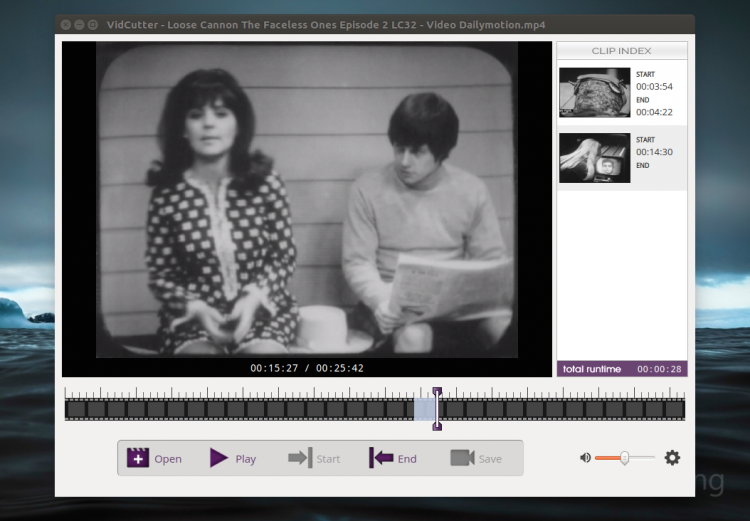Click the Start marker arrow icon
This screenshot has width=750, height=521.
tap(300, 458)
